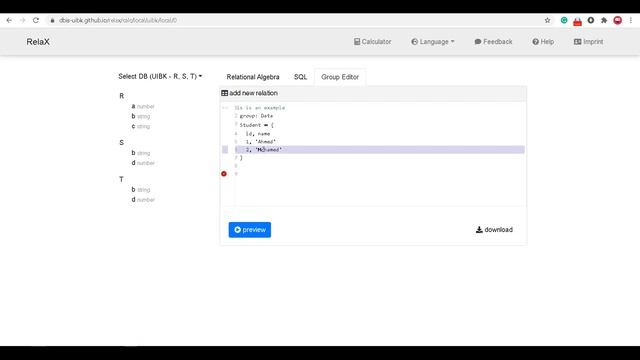
Task: Open the Calculator page
Action: [373, 42]
